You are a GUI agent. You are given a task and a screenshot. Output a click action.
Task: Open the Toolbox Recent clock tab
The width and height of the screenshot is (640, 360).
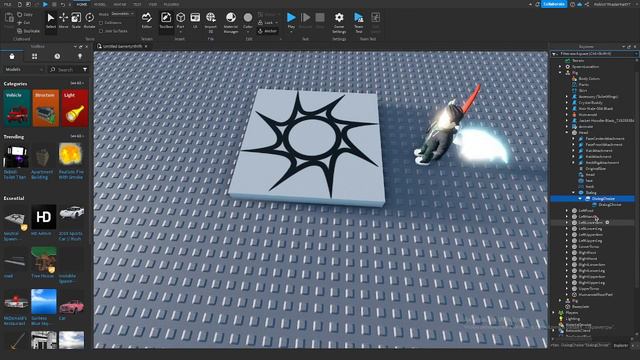pos(57,56)
